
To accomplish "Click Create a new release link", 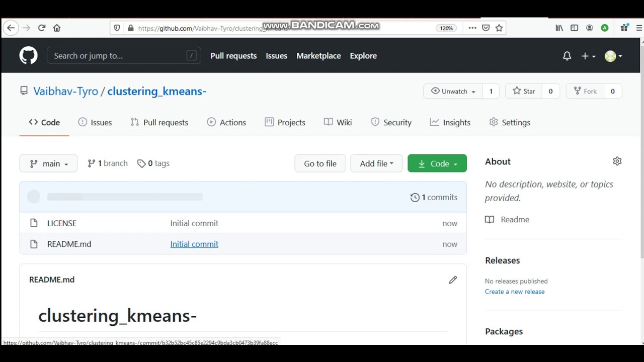I will [x=515, y=292].
